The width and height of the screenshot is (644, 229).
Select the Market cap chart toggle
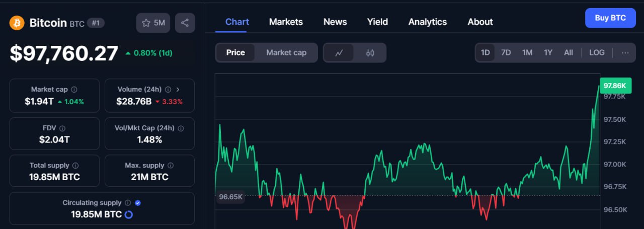coord(286,53)
